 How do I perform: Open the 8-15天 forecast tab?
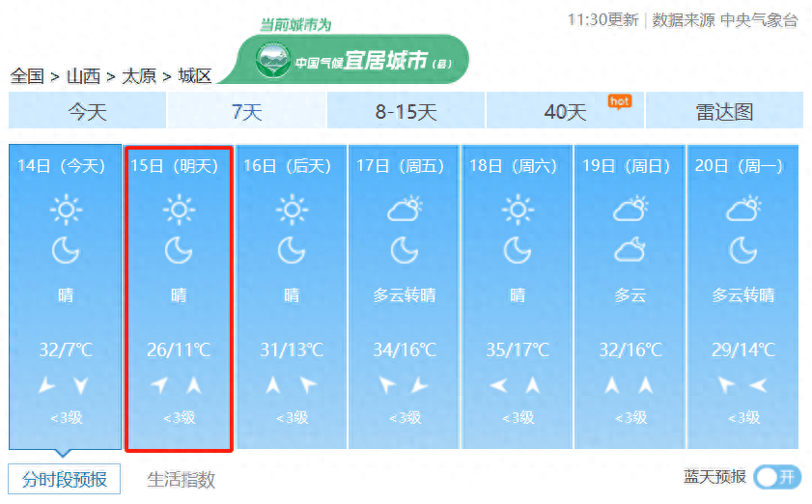406,111
